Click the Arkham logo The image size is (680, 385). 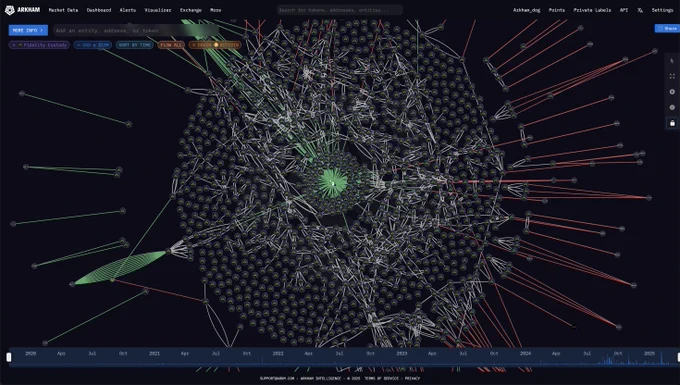[22, 10]
